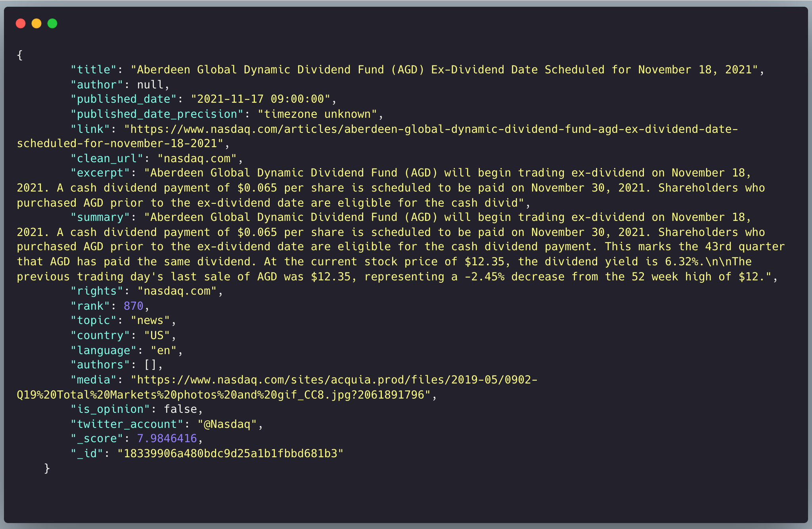Click the media image URL link
The width and height of the screenshot is (812, 529).
pyautogui.click(x=334, y=380)
